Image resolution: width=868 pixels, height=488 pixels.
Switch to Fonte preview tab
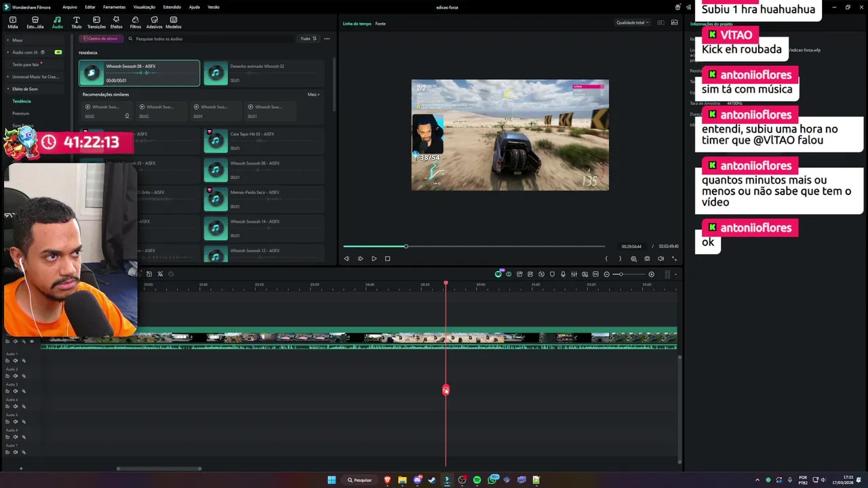tap(380, 24)
